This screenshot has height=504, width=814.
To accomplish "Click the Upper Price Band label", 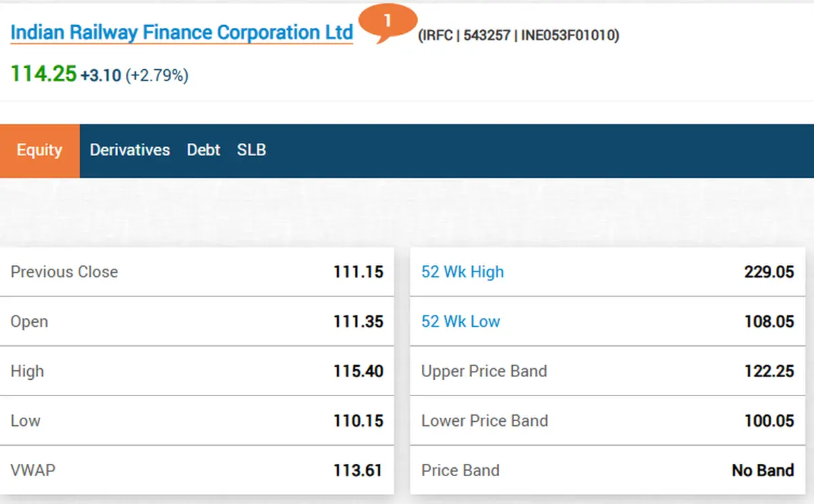I will 484,371.
